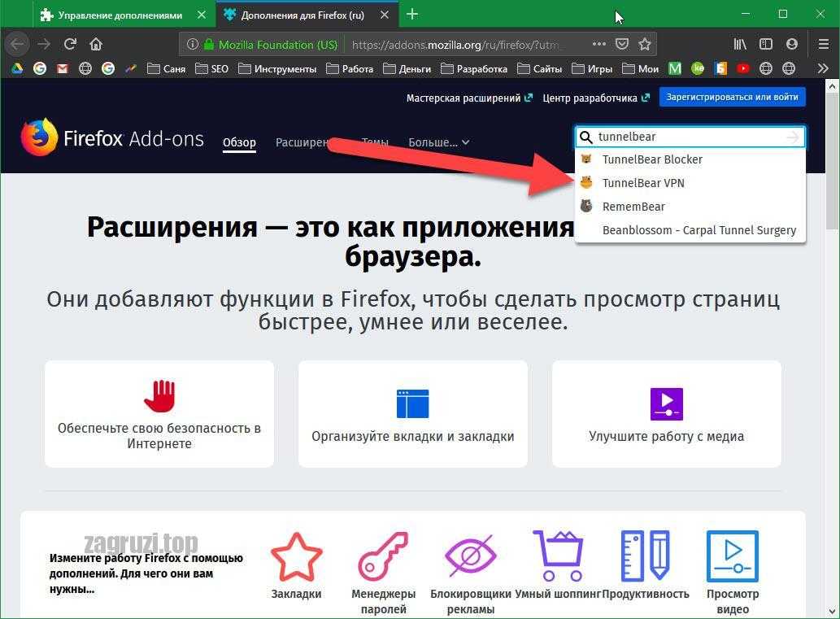840x619 pixels.
Task: Click Зарегистрироваться или войти button
Action: coord(733,97)
